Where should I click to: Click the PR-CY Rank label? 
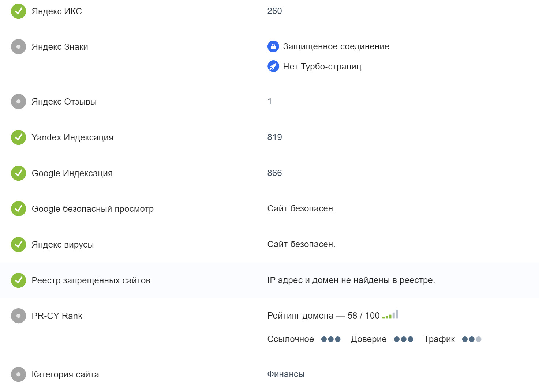(x=57, y=316)
